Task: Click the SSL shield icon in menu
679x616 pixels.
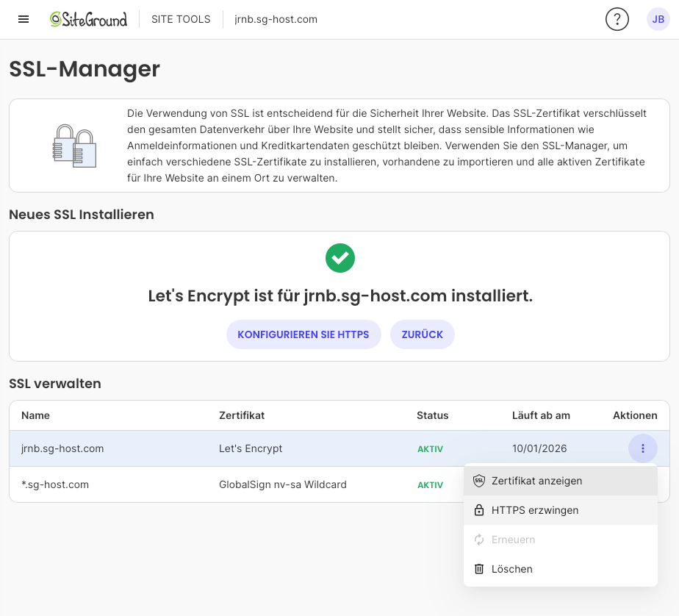Action: point(479,481)
